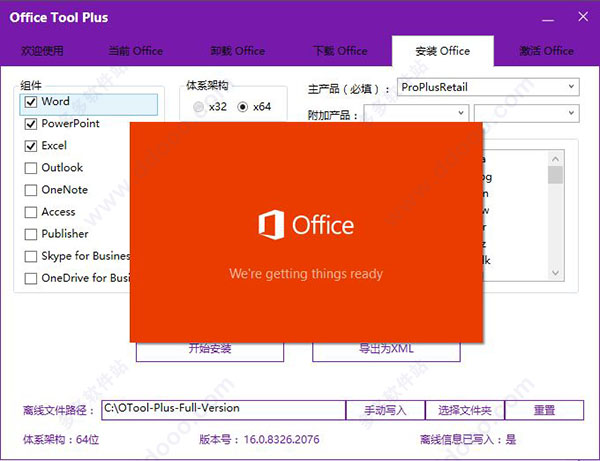The height and width of the screenshot is (461, 600).
Task: Click the language list scroll-down arrow
Action: 556,273
